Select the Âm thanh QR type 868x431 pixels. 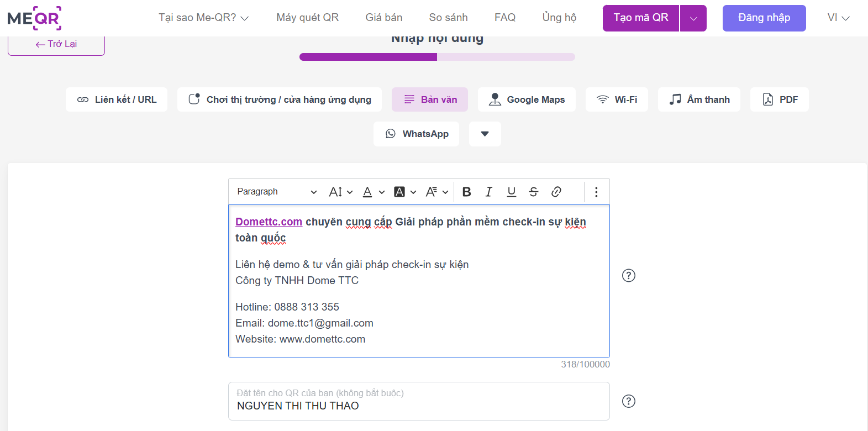click(x=699, y=99)
